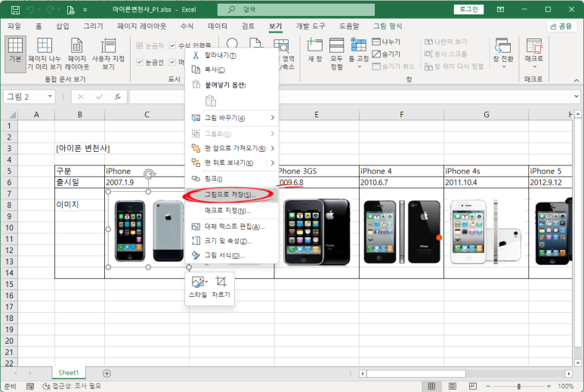Screen dimensions: 584x392
Task: Select the 기본 normal view button
Action: [15, 54]
